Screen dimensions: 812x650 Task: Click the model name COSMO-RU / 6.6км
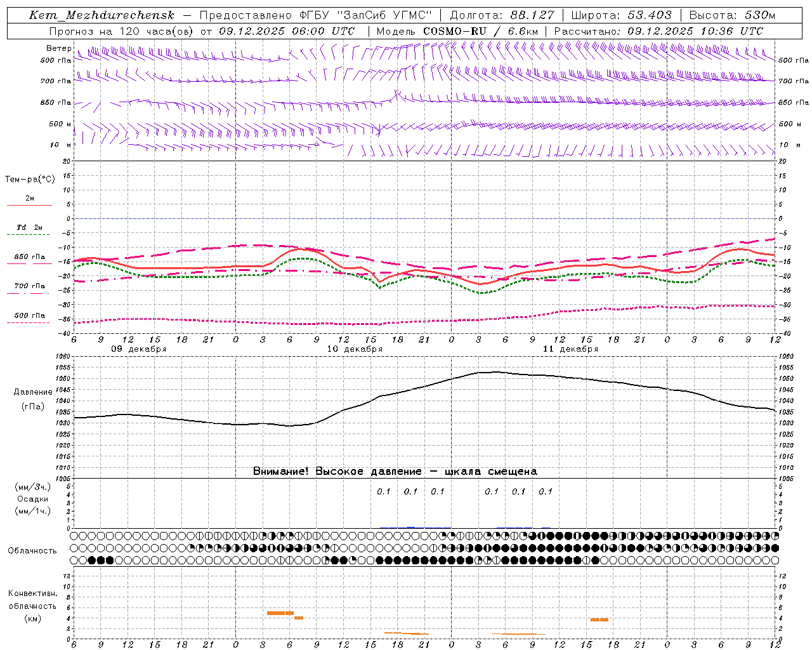click(x=481, y=31)
